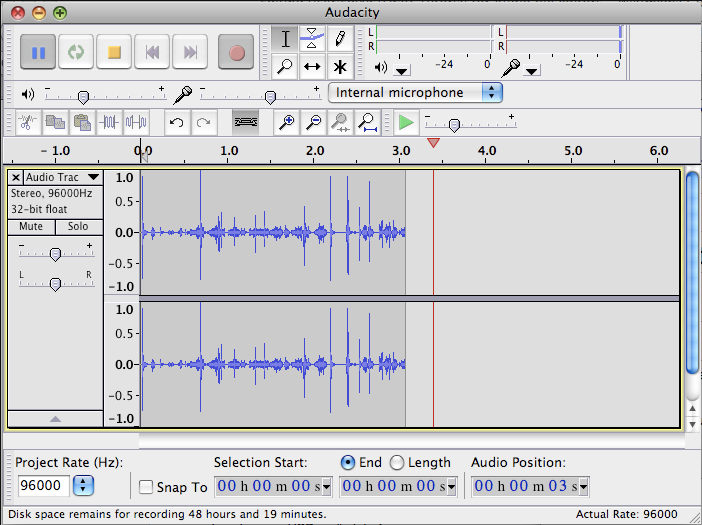Click the output meter speaker icon
This screenshot has width=702, height=525.
381,68
